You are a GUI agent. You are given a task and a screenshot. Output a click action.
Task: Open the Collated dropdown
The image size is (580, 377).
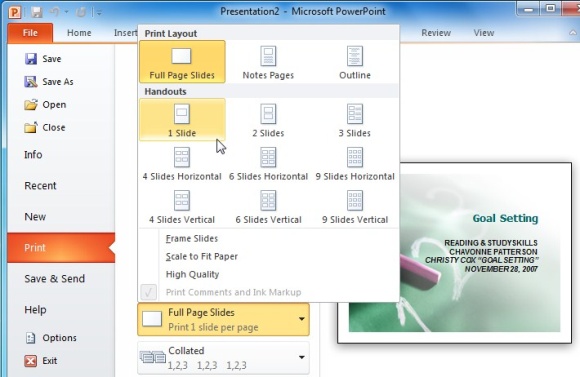(x=223, y=357)
